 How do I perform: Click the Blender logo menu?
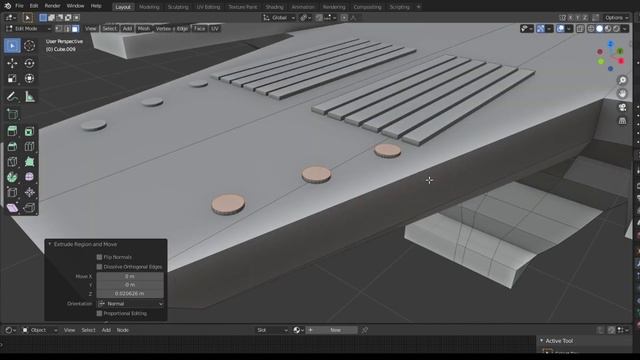pos(7,6)
